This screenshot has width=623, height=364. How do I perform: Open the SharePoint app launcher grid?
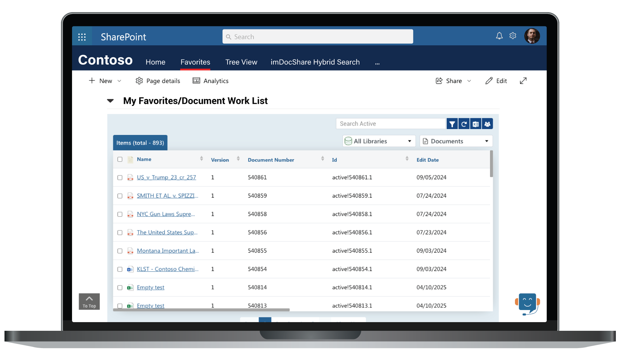pyautogui.click(x=82, y=37)
